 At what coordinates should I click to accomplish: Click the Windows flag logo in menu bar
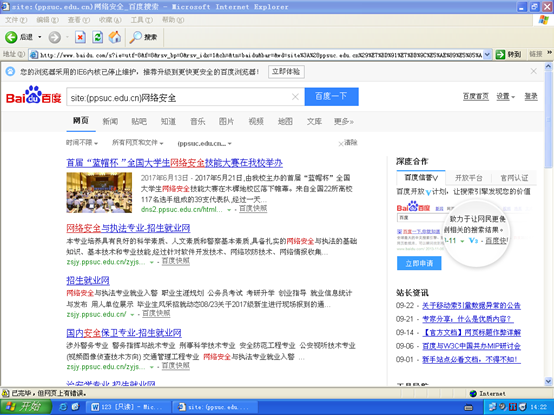point(543,20)
